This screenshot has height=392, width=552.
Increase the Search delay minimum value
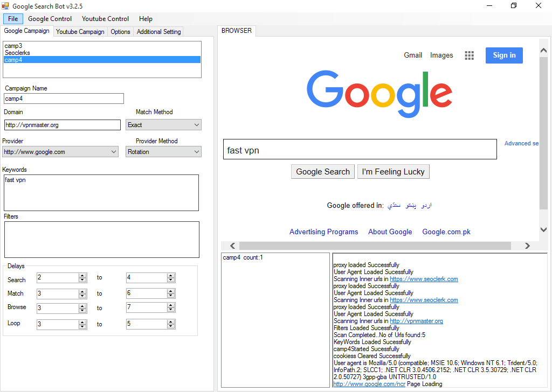tap(82, 276)
